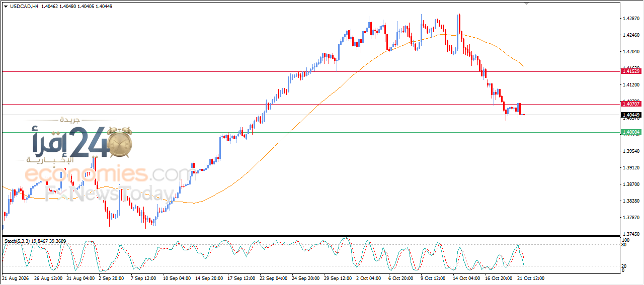Viewport: 644px width, 285px height.
Task: Click the red 1.40707 price level tag
Action: coord(631,104)
